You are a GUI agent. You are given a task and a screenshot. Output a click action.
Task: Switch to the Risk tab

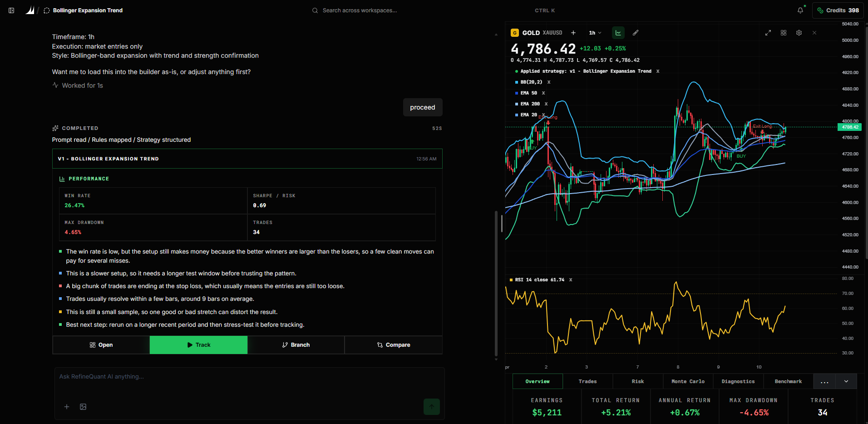(x=638, y=381)
